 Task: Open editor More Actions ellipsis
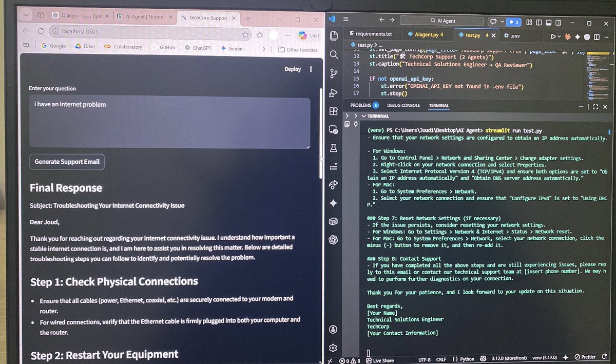pos(606,36)
